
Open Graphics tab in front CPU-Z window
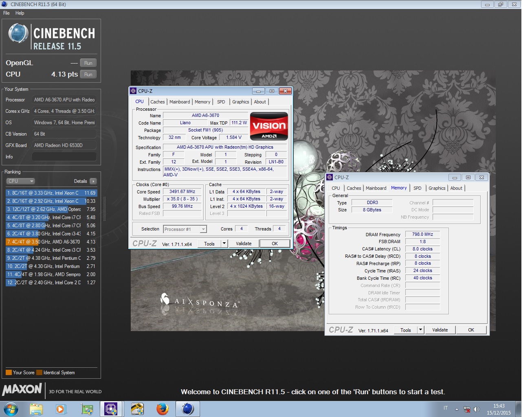241,102
